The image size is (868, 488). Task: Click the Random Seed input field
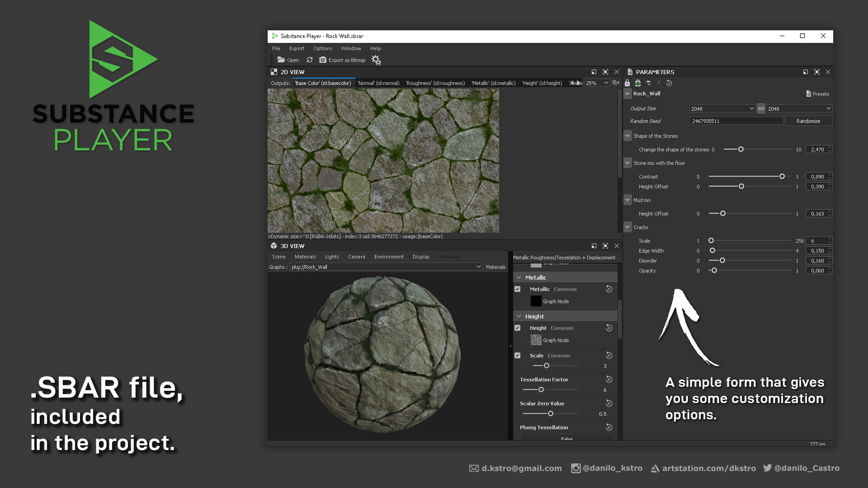[736, 121]
